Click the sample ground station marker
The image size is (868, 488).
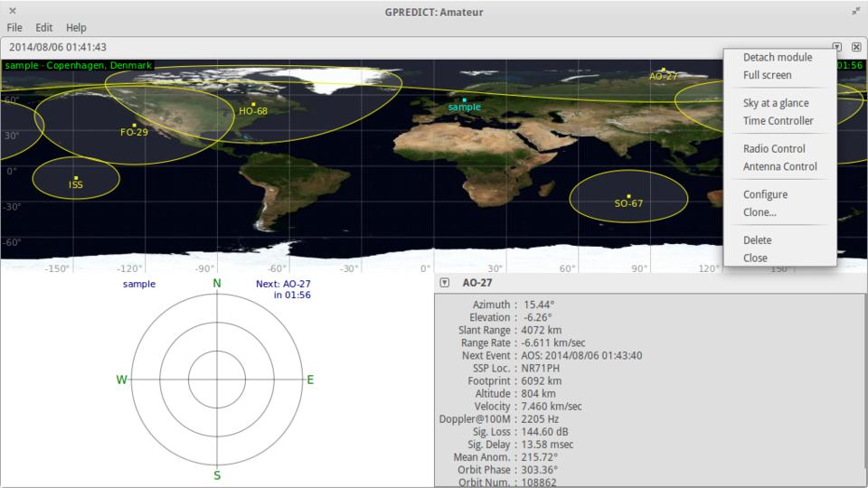pyautogui.click(x=464, y=100)
